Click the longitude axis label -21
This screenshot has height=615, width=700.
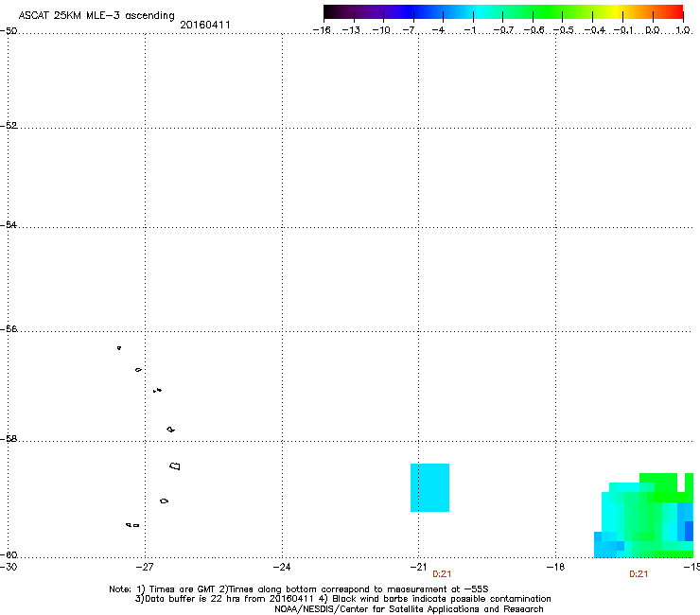418,567
